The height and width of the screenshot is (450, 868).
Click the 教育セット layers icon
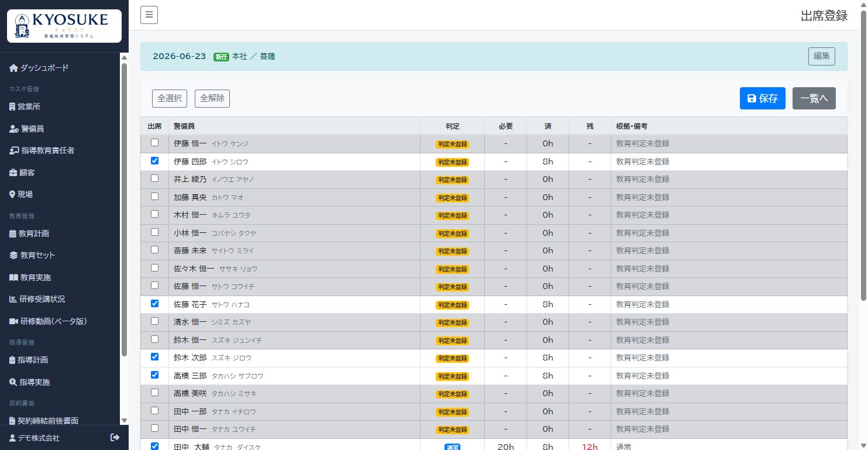point(14,255)
